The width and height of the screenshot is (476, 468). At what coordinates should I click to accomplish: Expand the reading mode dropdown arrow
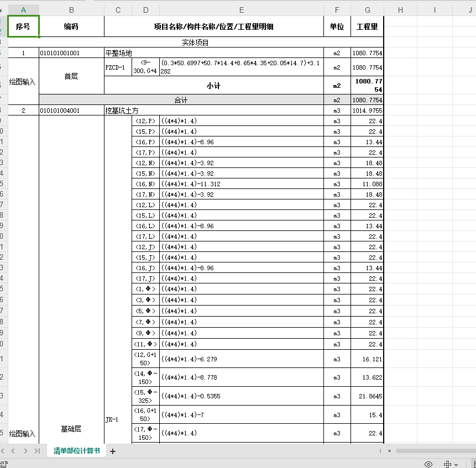coord(456,464)
